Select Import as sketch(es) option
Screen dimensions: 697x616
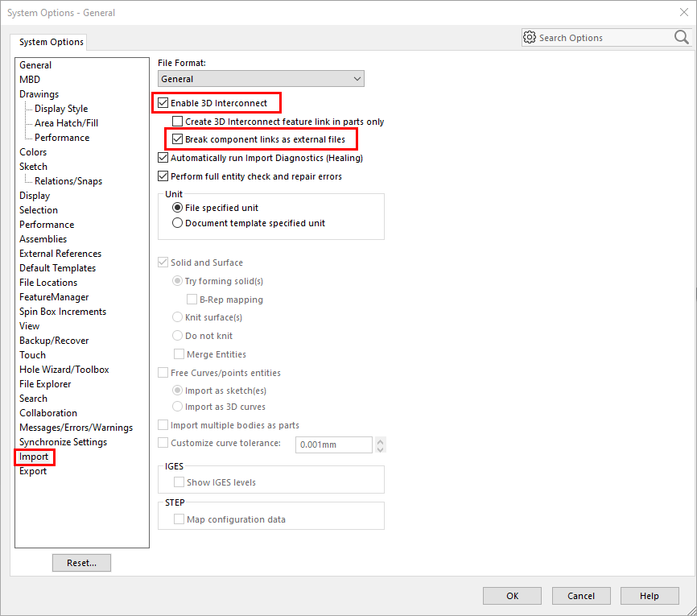[x=177, y=391]
